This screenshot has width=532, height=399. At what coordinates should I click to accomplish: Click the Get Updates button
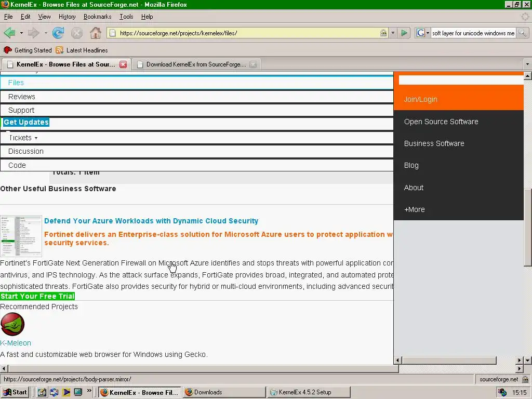click(26, 122)
